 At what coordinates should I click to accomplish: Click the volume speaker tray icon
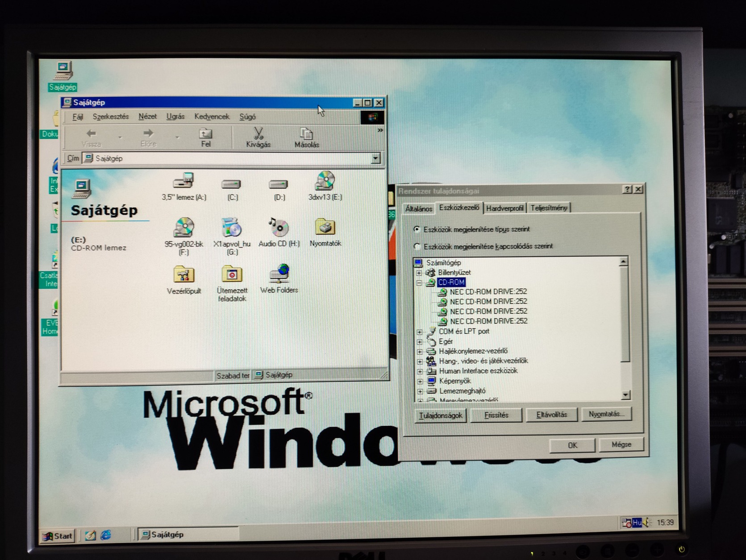point(647,523)
